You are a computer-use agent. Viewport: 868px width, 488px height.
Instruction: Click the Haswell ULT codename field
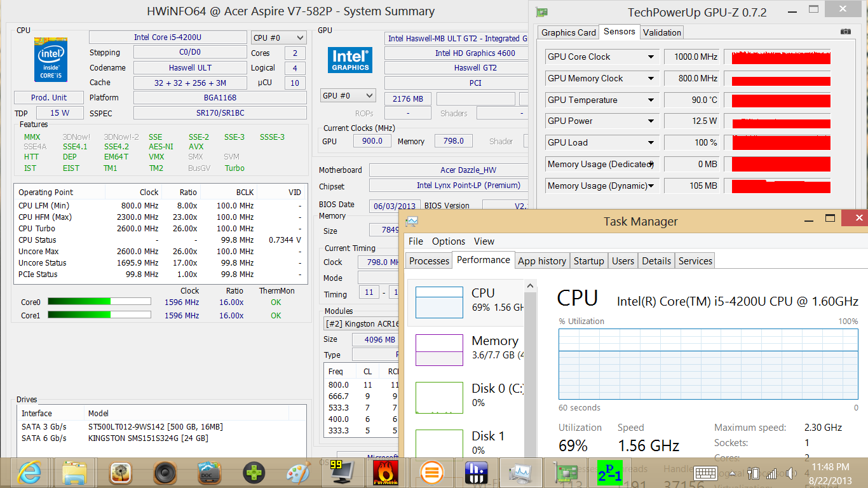coord(190,67)
